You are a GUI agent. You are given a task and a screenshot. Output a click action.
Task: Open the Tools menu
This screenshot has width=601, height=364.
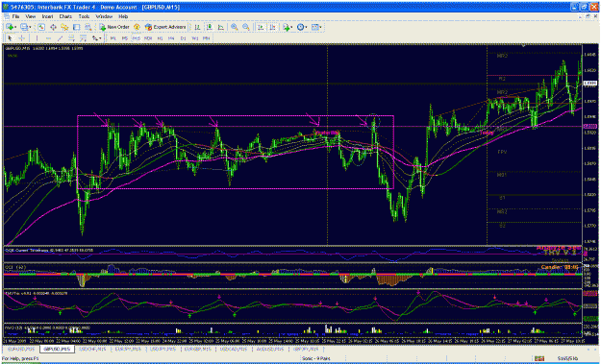[84, 17]
